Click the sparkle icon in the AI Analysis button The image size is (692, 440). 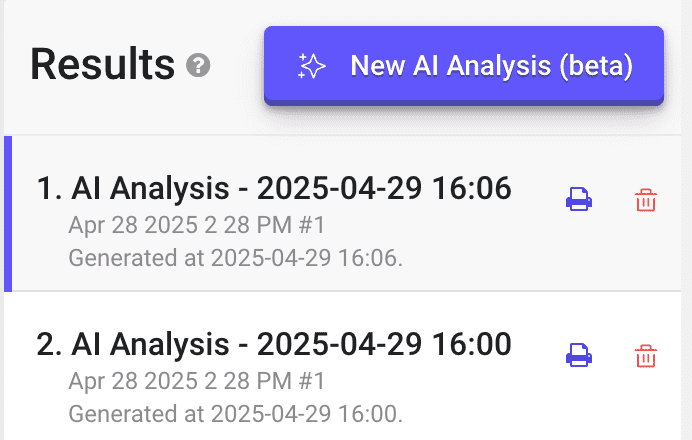tap(312, 66)
